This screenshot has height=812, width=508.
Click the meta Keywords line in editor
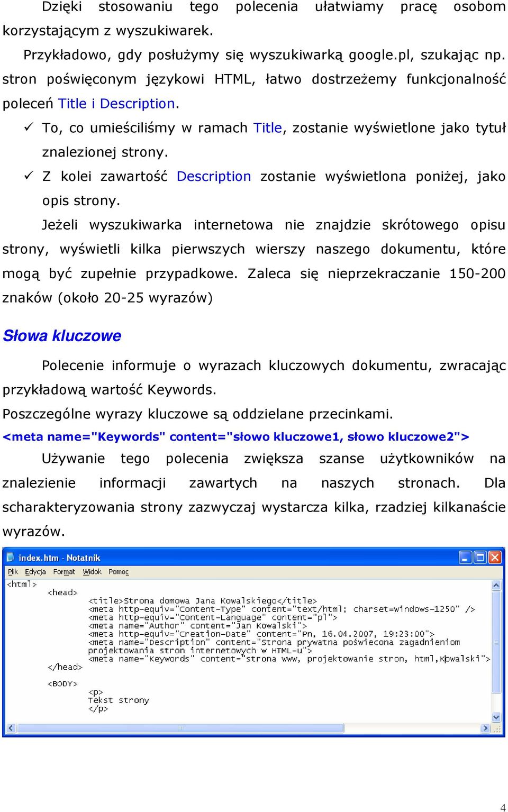[289, 659]
